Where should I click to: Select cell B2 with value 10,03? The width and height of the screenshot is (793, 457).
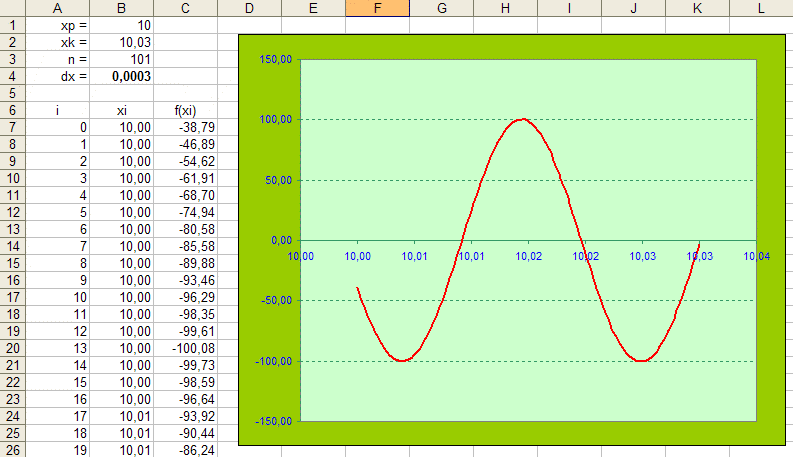(121, 42)
